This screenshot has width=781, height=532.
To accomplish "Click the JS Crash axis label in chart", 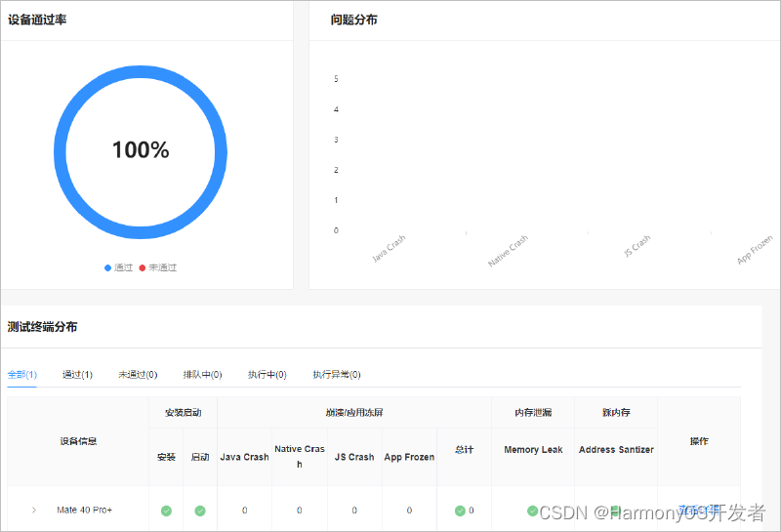I will coord(637,246).
